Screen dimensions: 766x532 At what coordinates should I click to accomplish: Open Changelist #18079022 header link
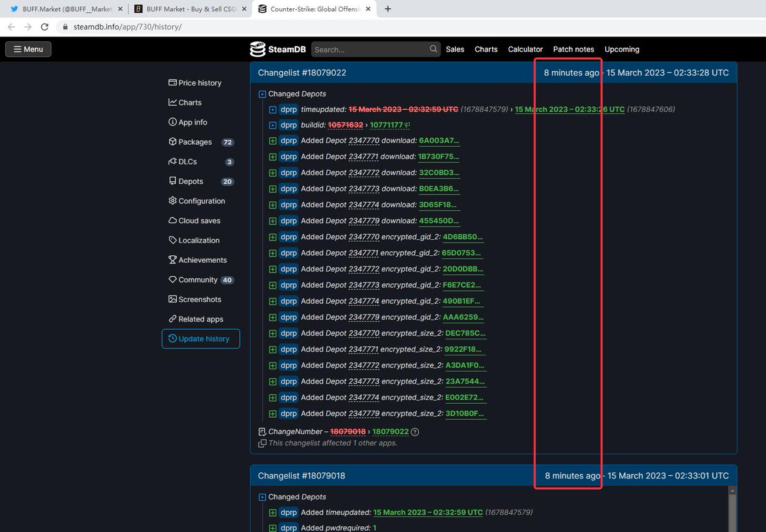coord(302,73)
